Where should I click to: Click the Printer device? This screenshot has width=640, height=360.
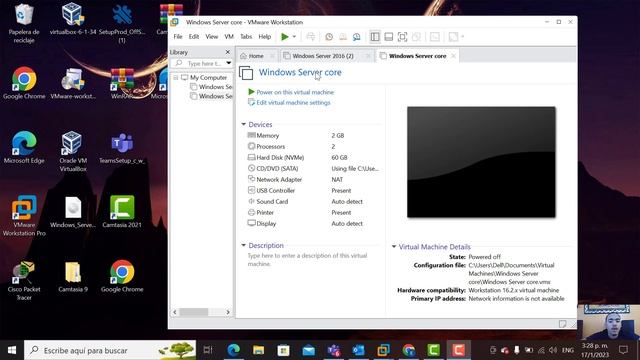(313, 213)
